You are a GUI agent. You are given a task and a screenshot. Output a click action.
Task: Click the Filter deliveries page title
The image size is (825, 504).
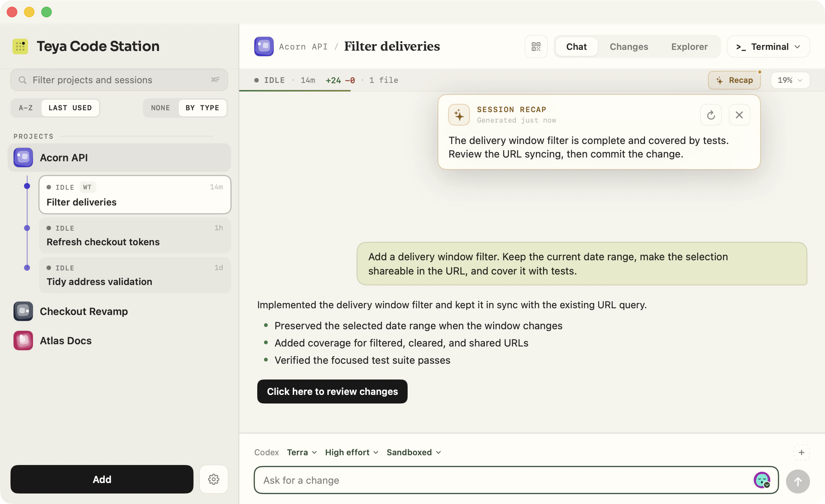(392, 46)
